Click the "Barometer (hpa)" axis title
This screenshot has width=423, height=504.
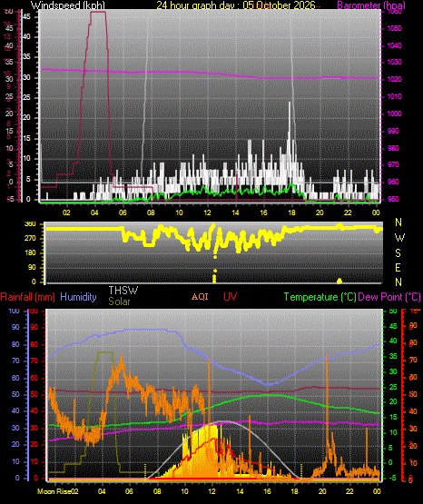coord(371,5)
